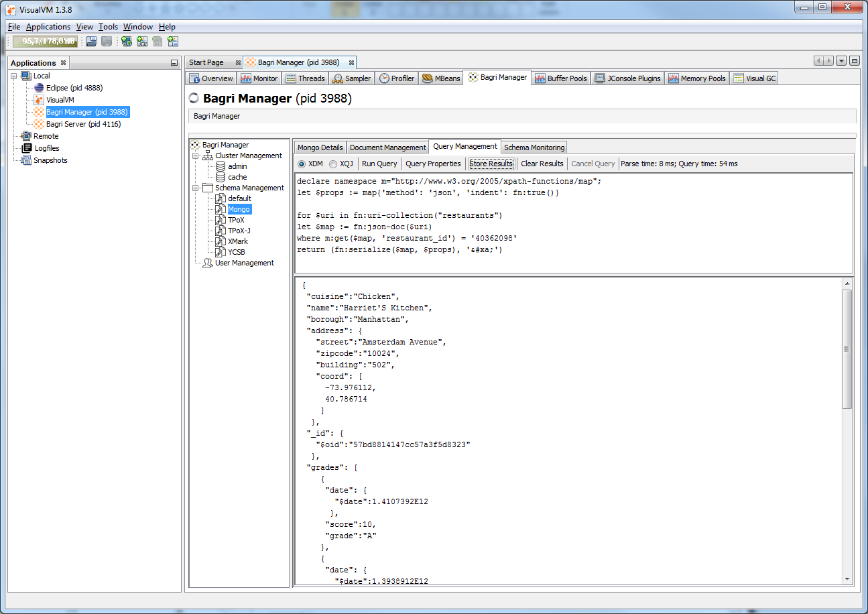Viewport: 868px width, 614px height.
Task: Open the Sampler tab
Action: click(352, 78)
